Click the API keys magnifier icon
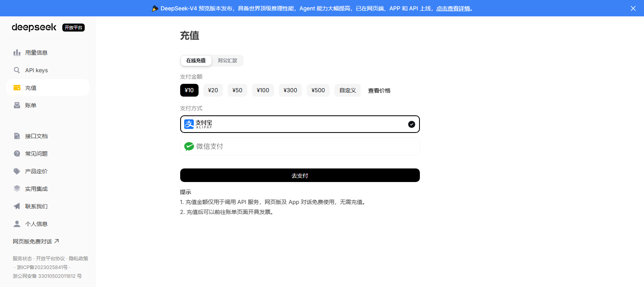644x287 pixels. tap(17, 70)
